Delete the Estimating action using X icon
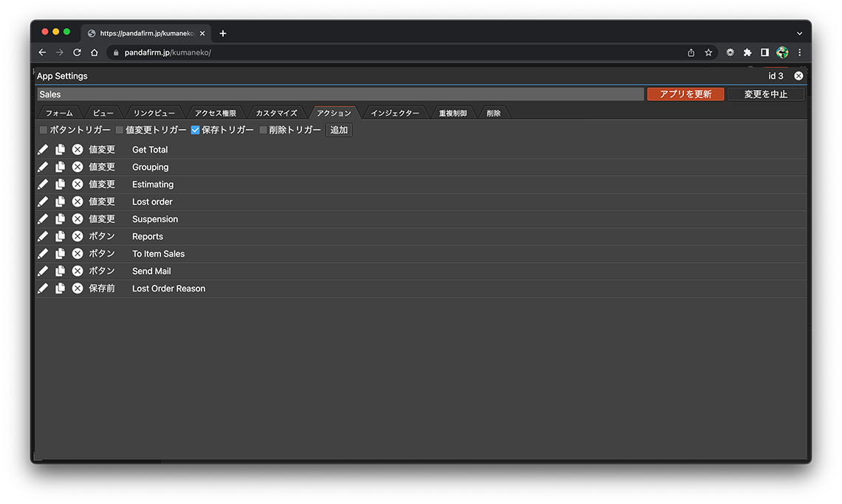 [78, 184]
